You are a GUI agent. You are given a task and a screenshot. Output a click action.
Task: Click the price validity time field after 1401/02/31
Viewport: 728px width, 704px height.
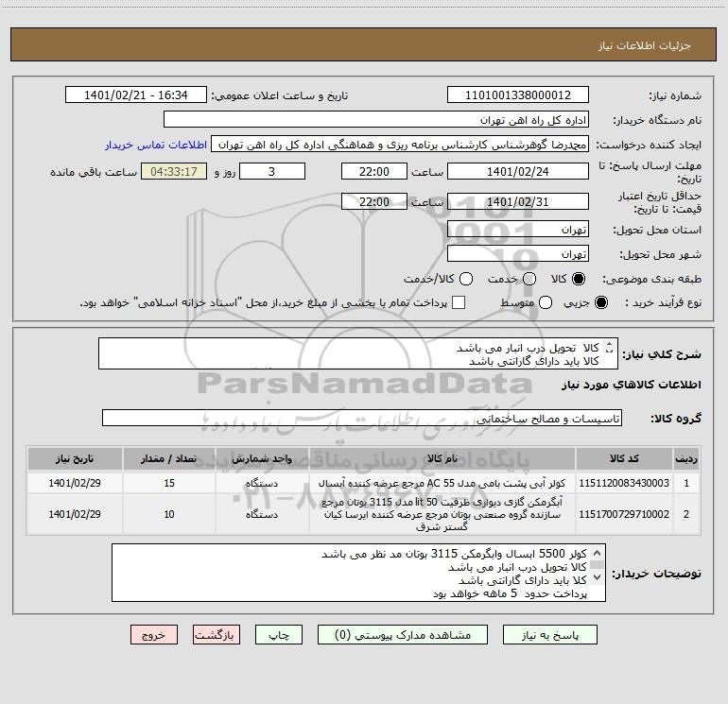(374, 201)
